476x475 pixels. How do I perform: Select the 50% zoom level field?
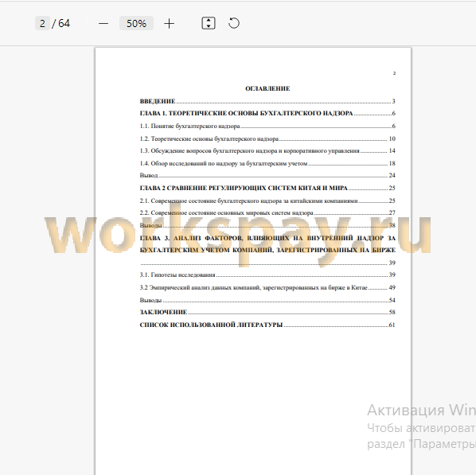pos(136,23)
